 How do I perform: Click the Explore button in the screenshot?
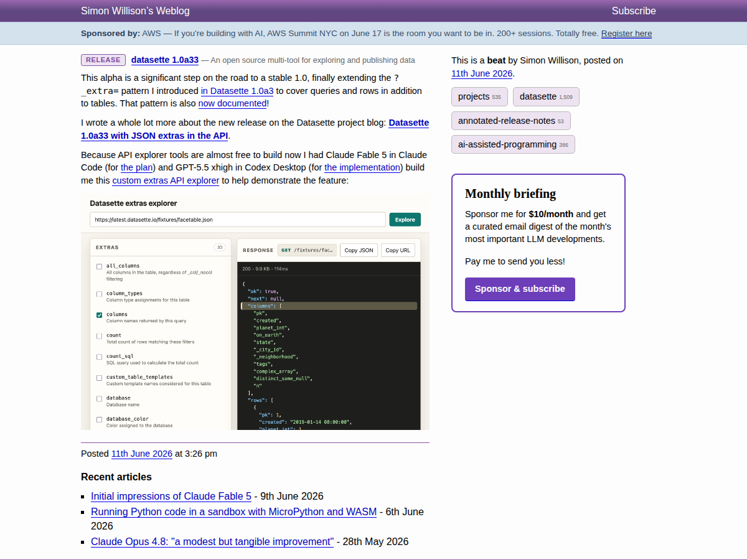405,220
